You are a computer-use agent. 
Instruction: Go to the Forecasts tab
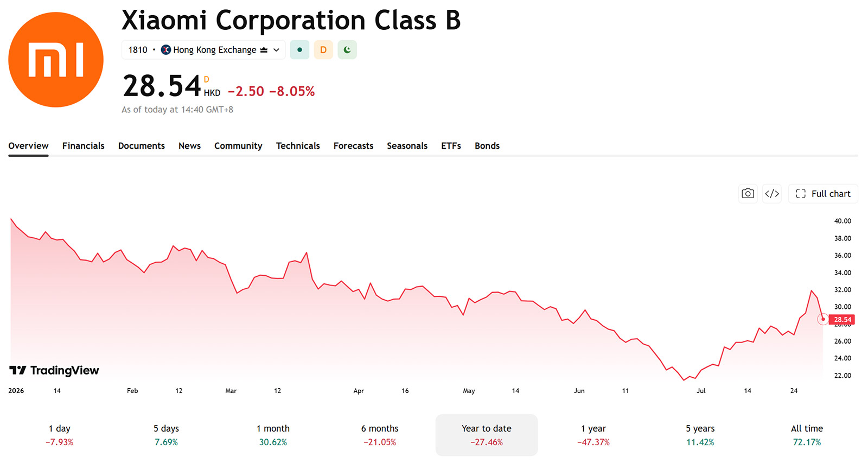(x=353, y=146)
